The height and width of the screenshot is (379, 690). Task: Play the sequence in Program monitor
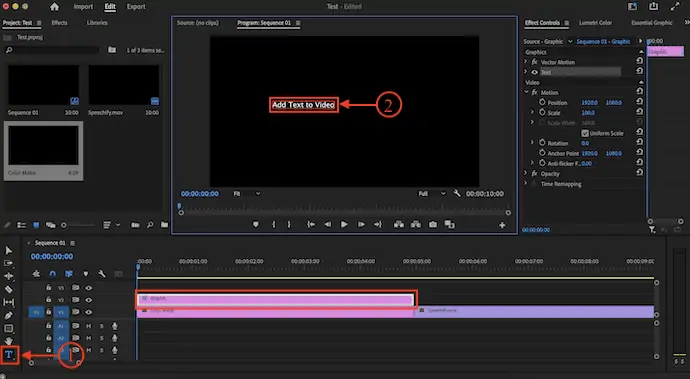(344, 224)
